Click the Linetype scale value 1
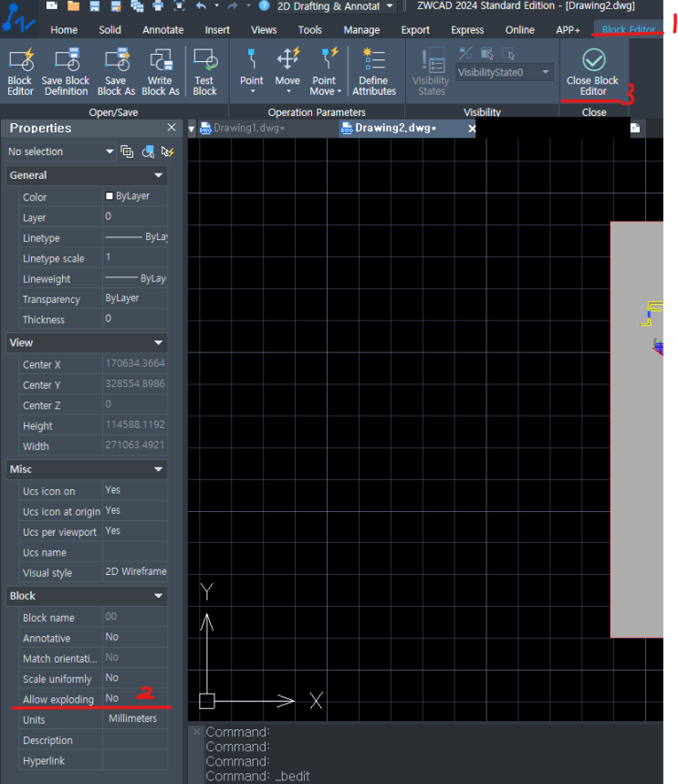Screen dimensions: 678x784 point(135,257)
